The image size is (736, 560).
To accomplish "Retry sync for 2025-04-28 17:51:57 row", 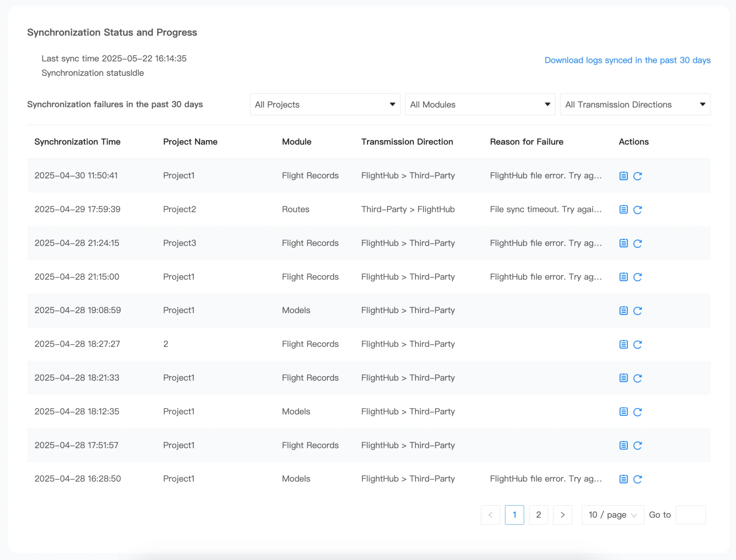I will pyautogui.click(x=637, y=445).
